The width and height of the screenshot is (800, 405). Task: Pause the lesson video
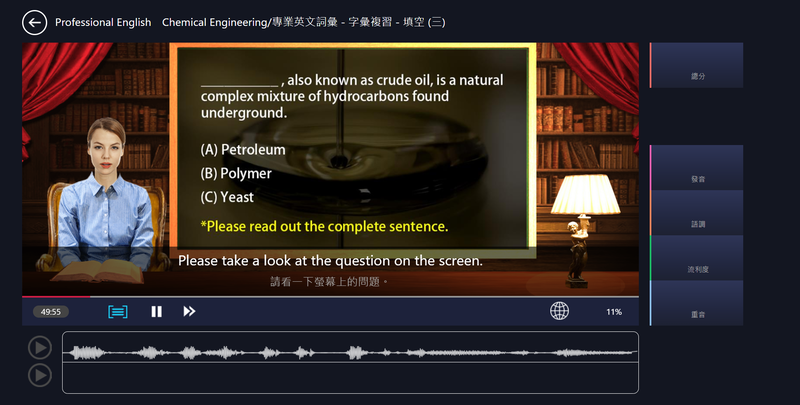pos(157,312)
